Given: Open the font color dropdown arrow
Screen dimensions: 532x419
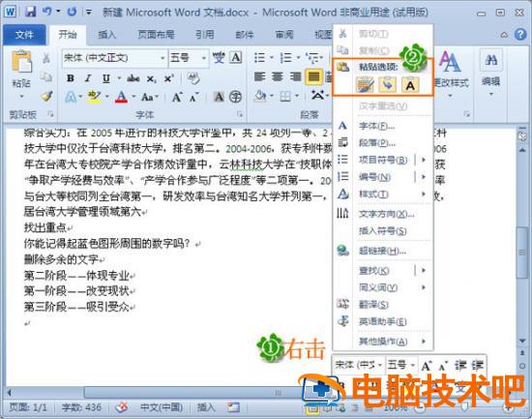Looking at the screenshot, I should click(x=133, y=97).
